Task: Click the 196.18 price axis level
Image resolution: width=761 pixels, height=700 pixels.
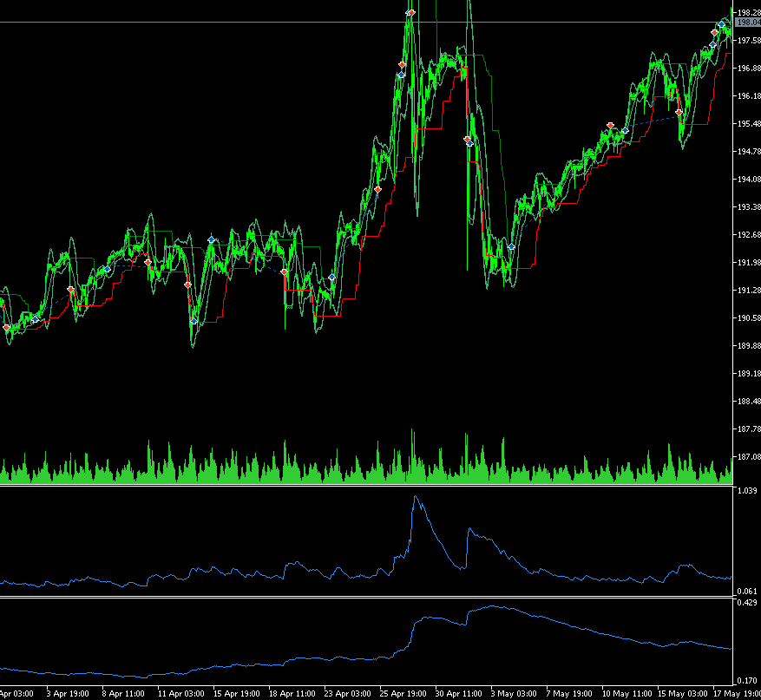Action: 747,96
